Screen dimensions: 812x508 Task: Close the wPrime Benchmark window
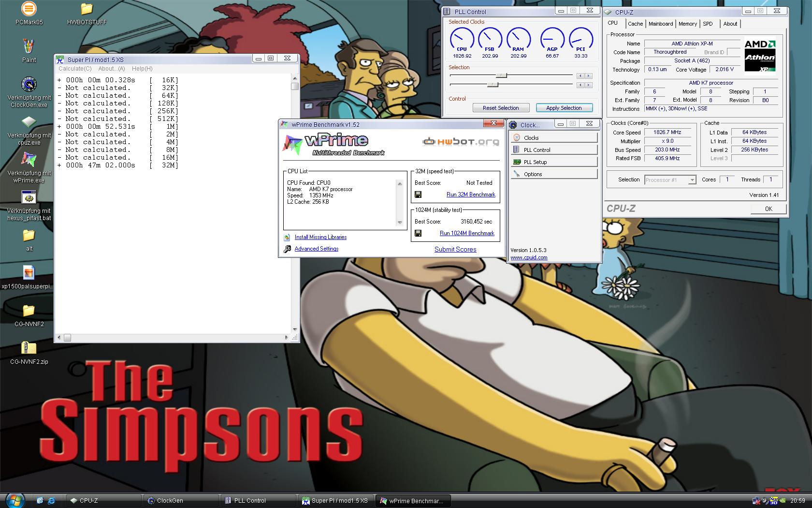click(494, 124)
